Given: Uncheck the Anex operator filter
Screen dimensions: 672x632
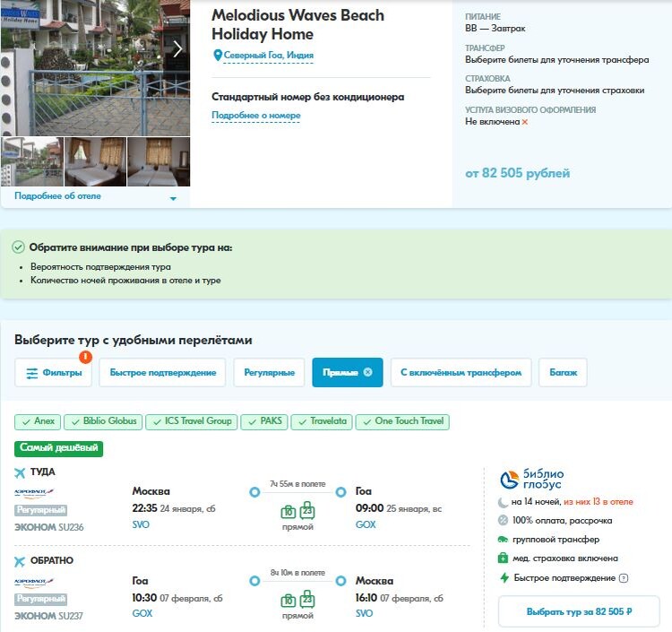Looking at the screenshot, I should tap(38, 421).
